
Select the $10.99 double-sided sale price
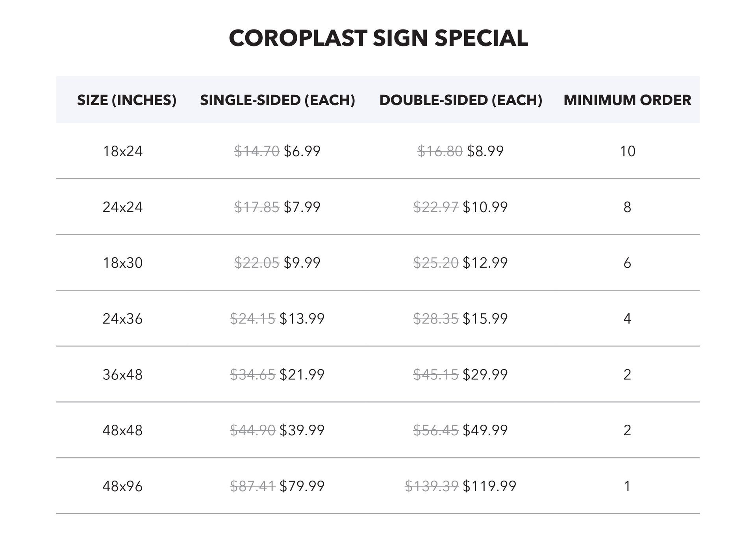coord(485,207)
